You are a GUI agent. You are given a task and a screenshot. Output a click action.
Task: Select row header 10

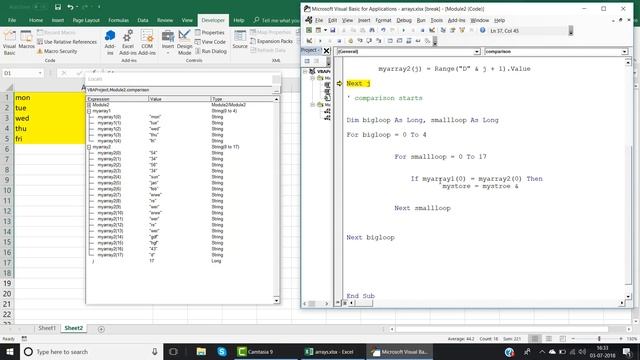coord(7,190)
